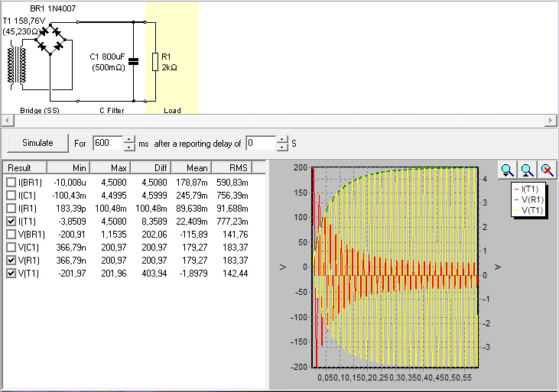Increase reporting delay using up spinner

(283, 139)
